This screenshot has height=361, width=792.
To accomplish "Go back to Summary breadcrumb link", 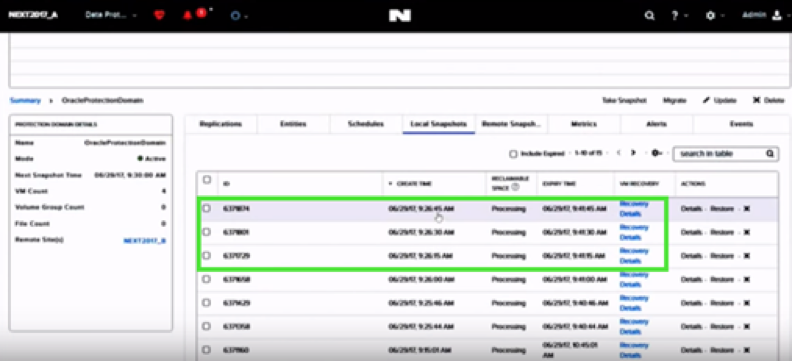I will pos(25,100).
